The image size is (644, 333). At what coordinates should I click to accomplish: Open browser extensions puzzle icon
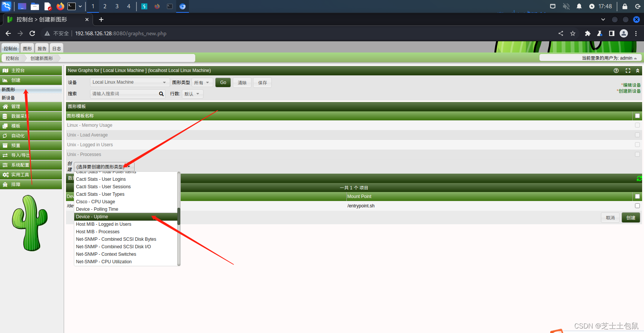(587, 33)
